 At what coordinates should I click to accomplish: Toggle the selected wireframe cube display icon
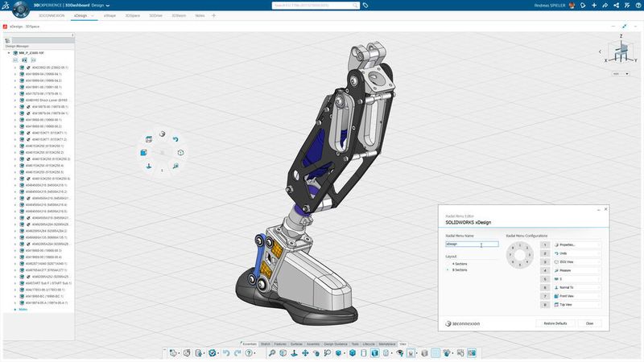click(x=374, y=353)
